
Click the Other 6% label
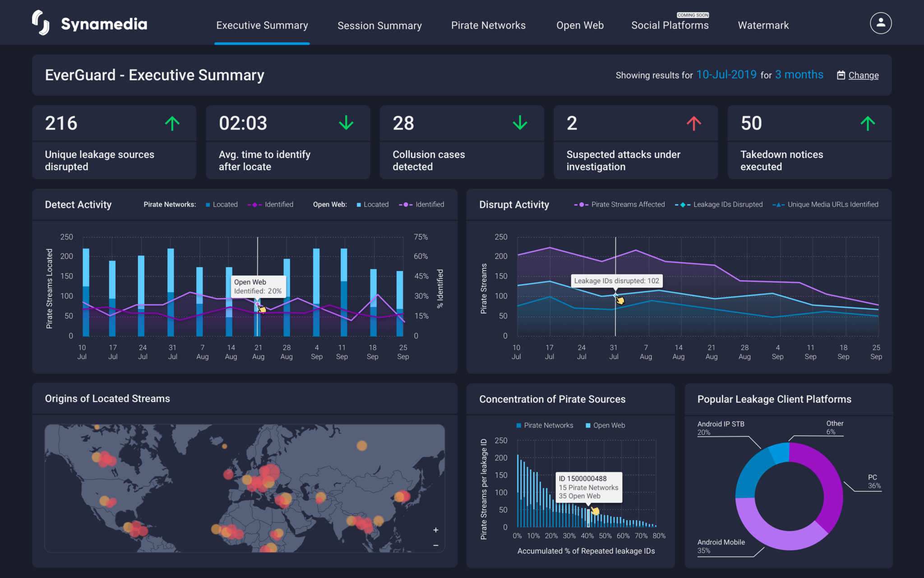pos(835,427)
